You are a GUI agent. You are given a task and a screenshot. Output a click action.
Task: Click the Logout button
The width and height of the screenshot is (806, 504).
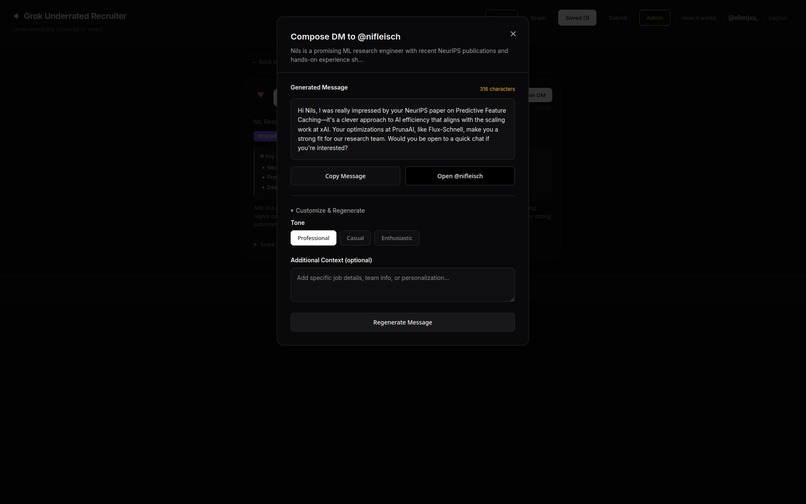[778, 18]
